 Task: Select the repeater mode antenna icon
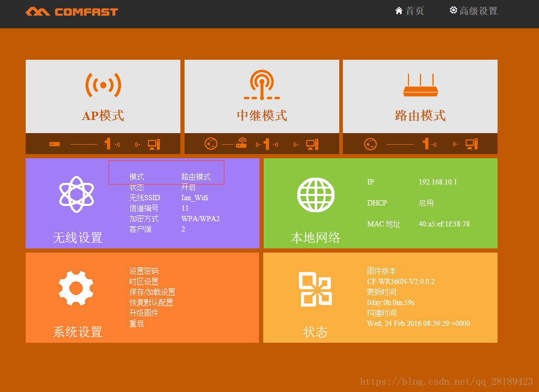click(262, 85)
